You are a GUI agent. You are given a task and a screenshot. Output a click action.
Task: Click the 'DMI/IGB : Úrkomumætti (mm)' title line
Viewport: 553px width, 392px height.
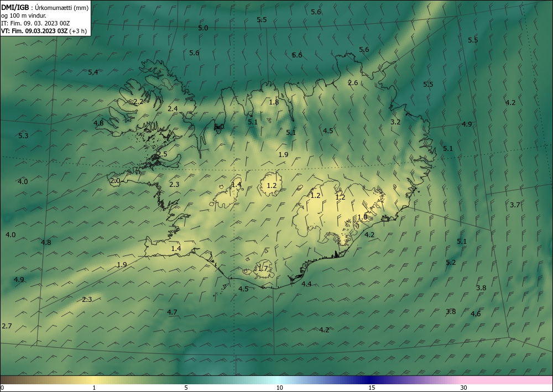point(45,8)
